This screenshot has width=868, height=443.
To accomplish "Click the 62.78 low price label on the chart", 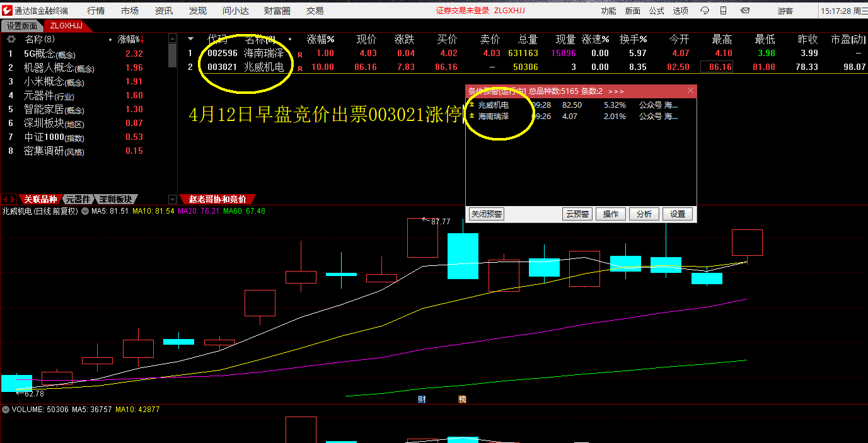I will point(34,394).
